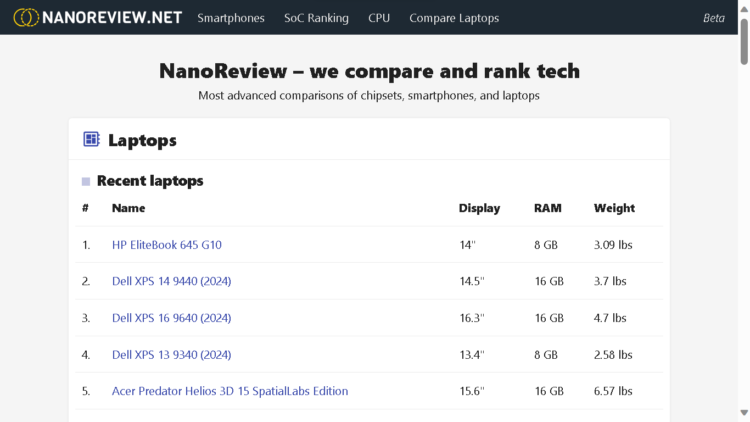Click the Display column header

479,208
